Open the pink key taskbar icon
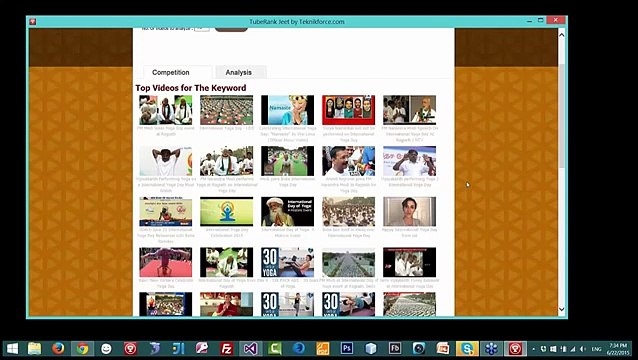Screen dimensions: 638x360 (202, 349)
